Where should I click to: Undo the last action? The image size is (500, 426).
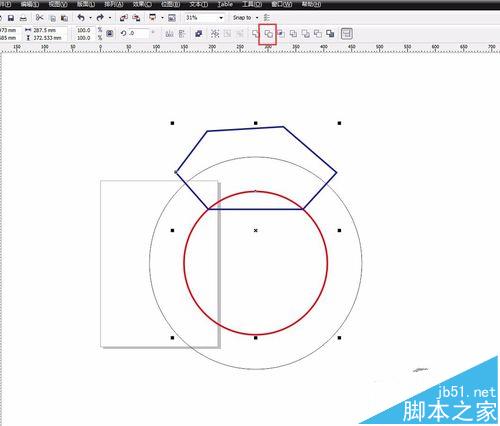click(x=81, y=17)
